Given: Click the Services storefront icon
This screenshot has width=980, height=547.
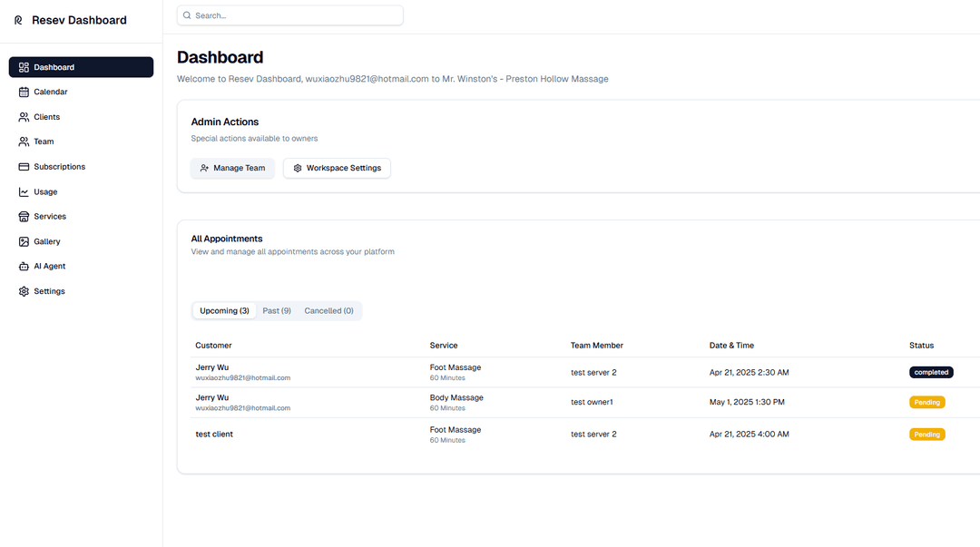Looking at the screenshot, I should coord(24,217).
